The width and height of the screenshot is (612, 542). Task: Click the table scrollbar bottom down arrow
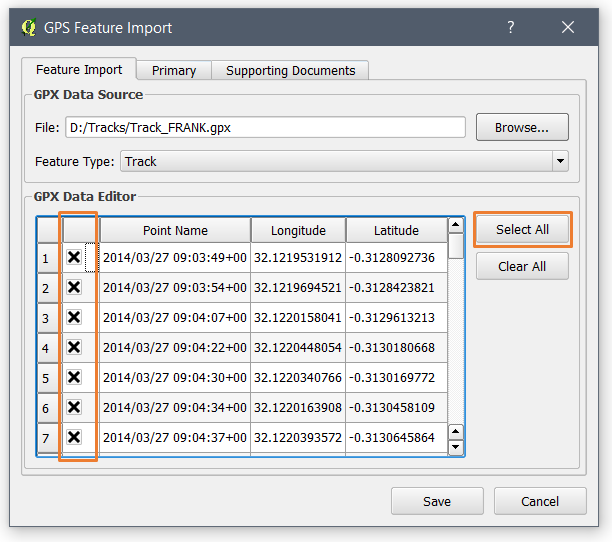pos(455,447)
